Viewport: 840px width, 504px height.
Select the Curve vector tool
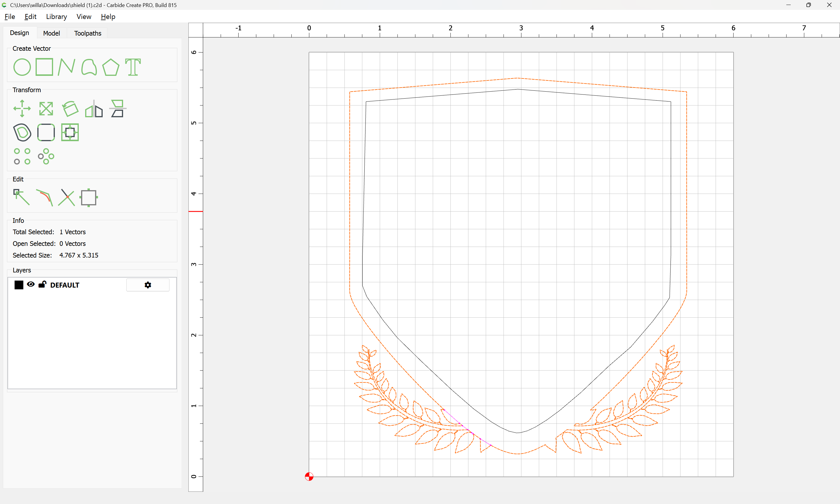[89, 67]
